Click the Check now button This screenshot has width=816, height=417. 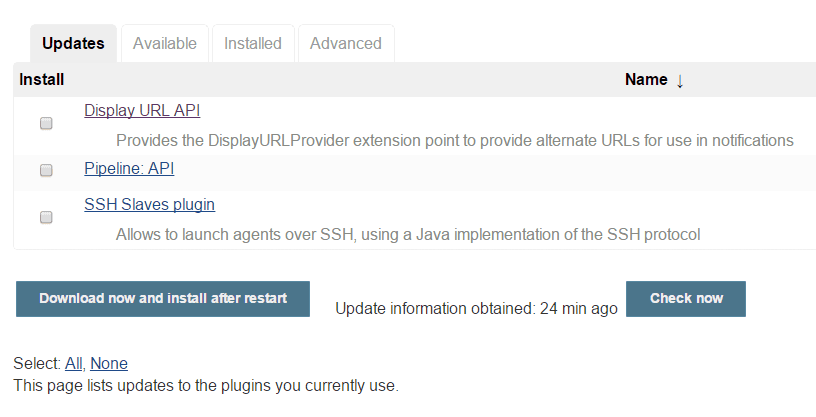(686, 299)
